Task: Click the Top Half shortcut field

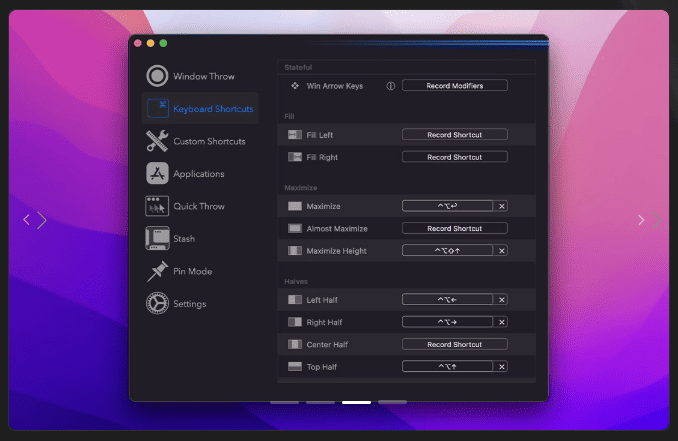Action: tap(448, 366)
